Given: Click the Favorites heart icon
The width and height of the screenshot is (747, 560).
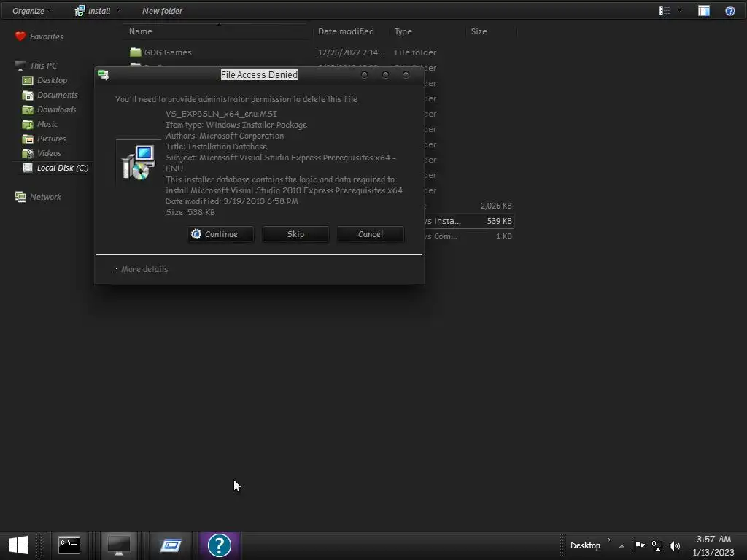Looking at the screenshot, I should [x=20, y=36].
